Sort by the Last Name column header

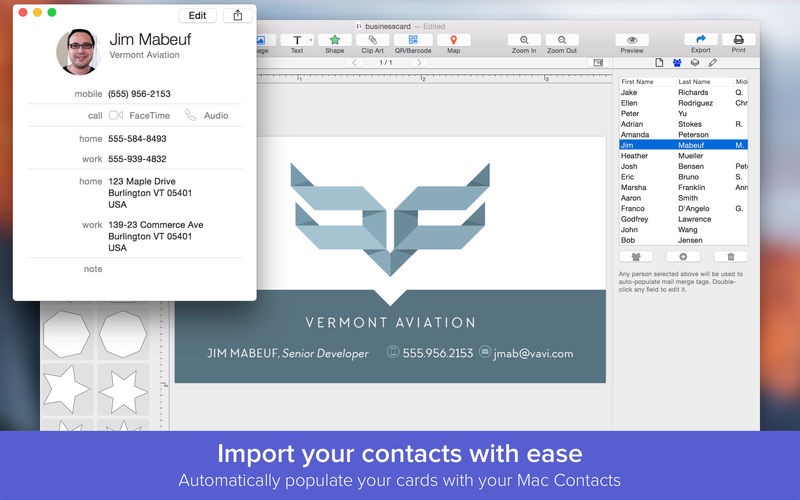[x=705, y=82]
